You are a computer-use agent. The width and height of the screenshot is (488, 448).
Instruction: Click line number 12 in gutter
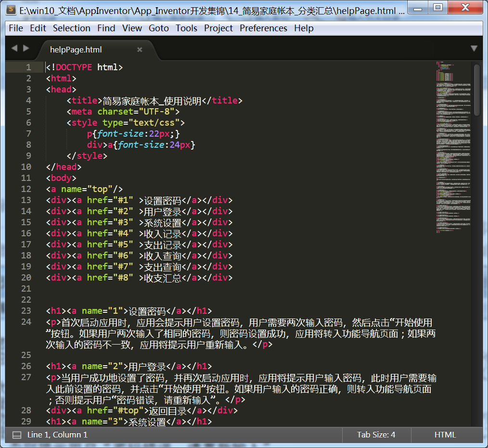26,189
